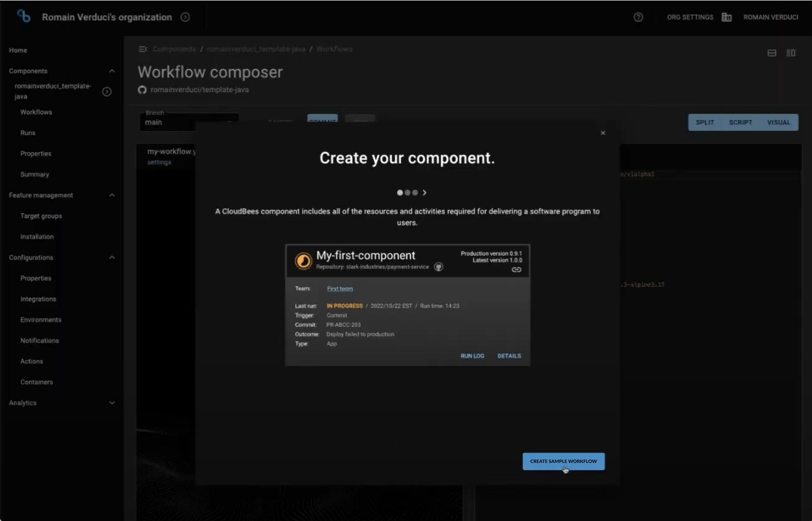
Task: Open romainverduci_template-java via its circular arrow icon
Action: (x=107, y=92)
